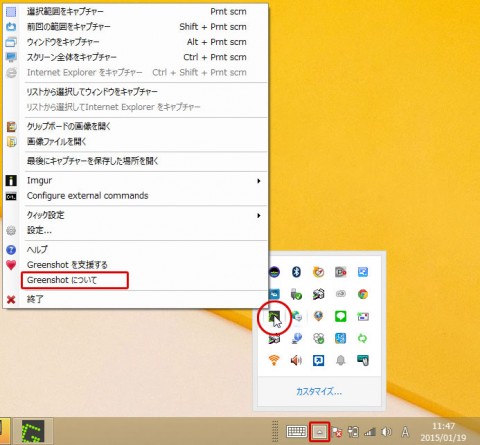480x445 pixels.
Task: Open 画像ファイルを開く menu item
Action: pyautogui.click(x=135, y=142)
